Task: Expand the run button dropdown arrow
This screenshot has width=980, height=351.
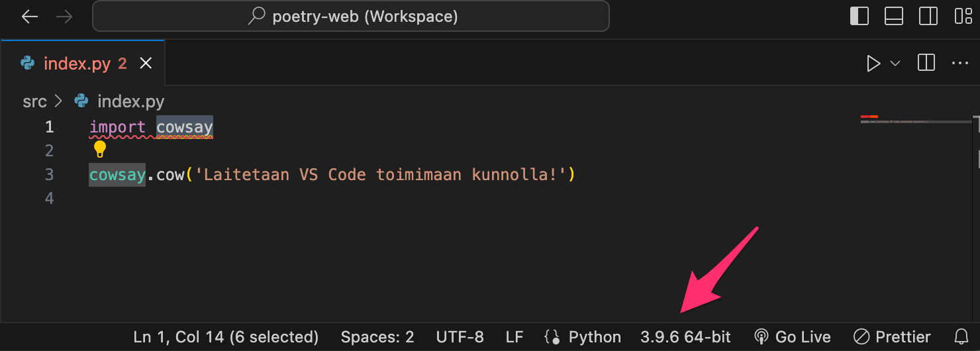Action: 895,64
